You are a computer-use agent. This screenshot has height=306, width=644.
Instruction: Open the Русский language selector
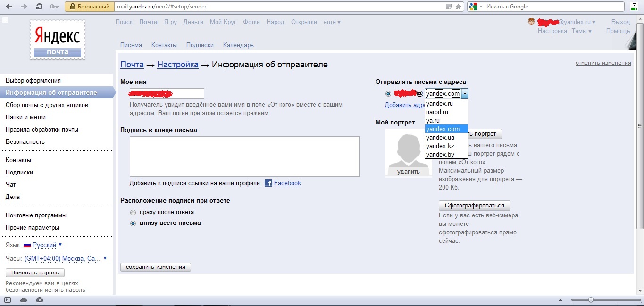[47, 245]
